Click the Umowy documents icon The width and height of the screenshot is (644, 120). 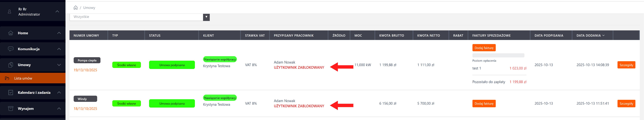point(11,65)
